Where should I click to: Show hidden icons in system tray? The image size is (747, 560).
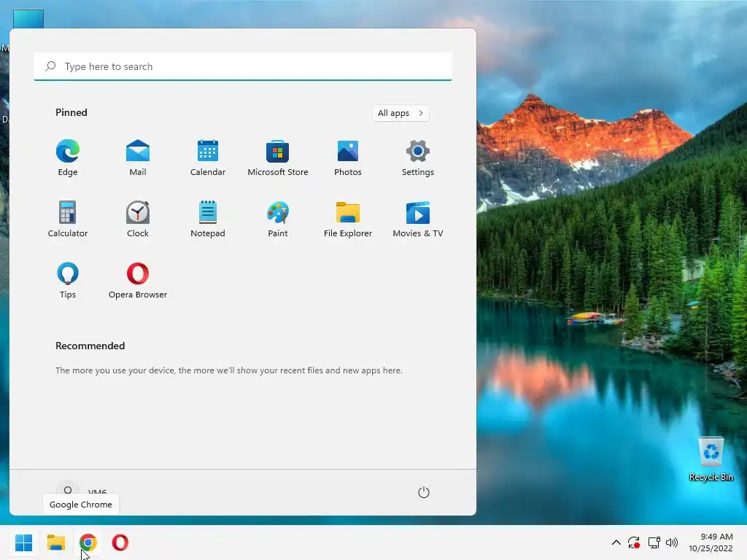616,542
